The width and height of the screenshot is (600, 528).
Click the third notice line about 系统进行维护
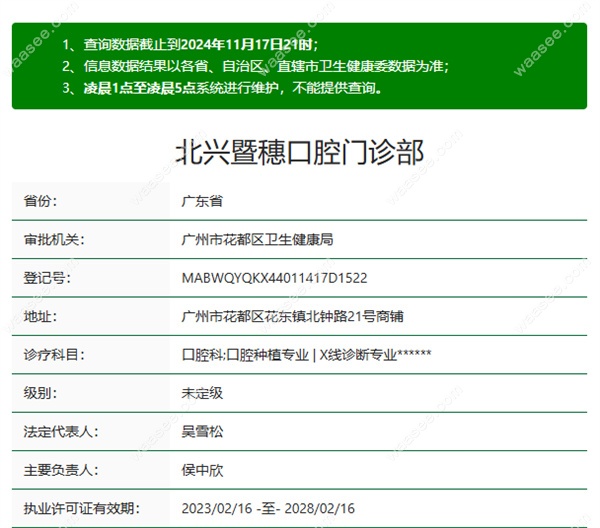click(x=221, y=88)
